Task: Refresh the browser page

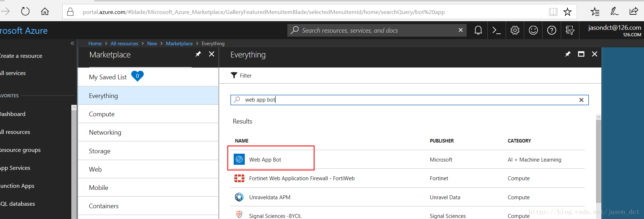Action: coord(25,11)
